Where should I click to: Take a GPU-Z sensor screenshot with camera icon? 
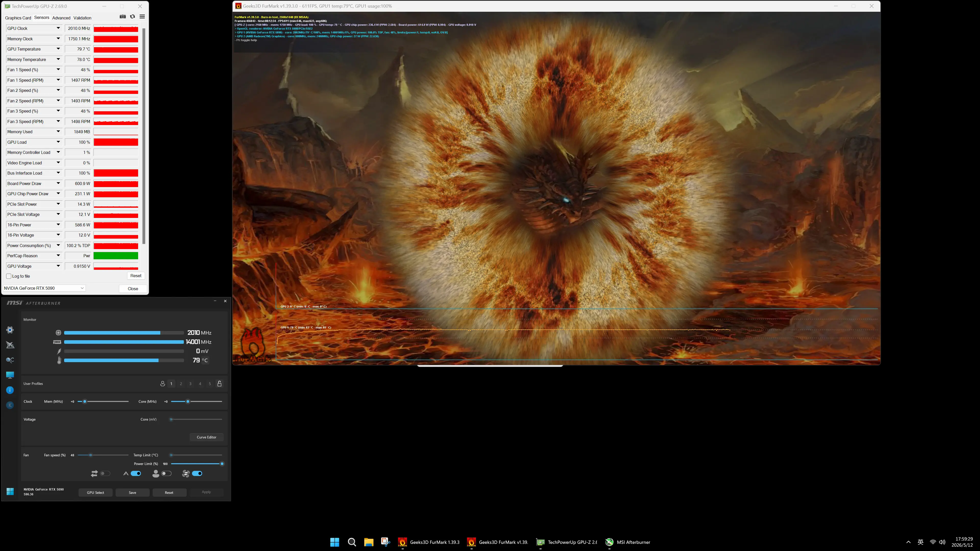[x=123, y=17]
